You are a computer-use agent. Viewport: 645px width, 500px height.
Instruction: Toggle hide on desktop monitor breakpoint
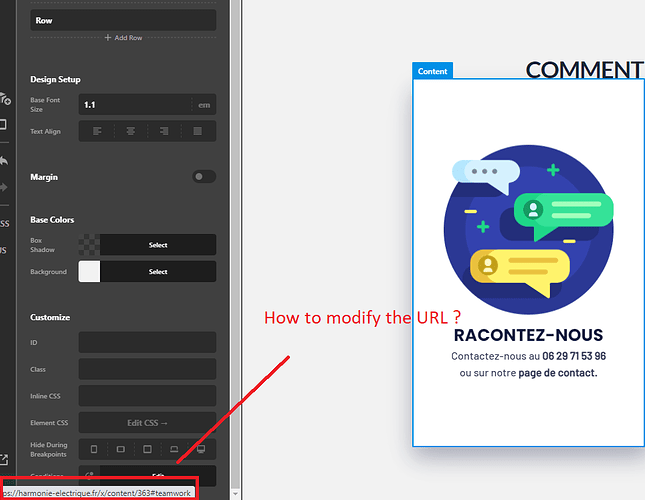(x=201, y=449)
